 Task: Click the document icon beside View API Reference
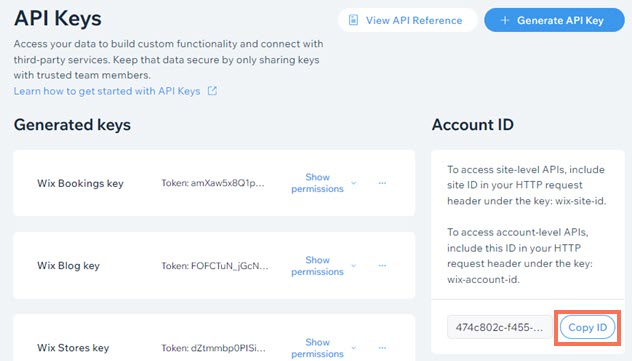353,20
